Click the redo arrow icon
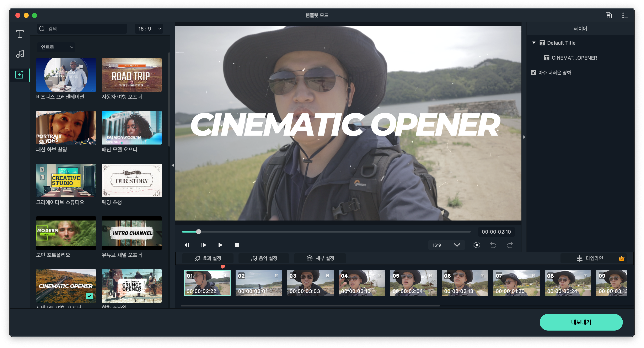 tap(510, 245)
